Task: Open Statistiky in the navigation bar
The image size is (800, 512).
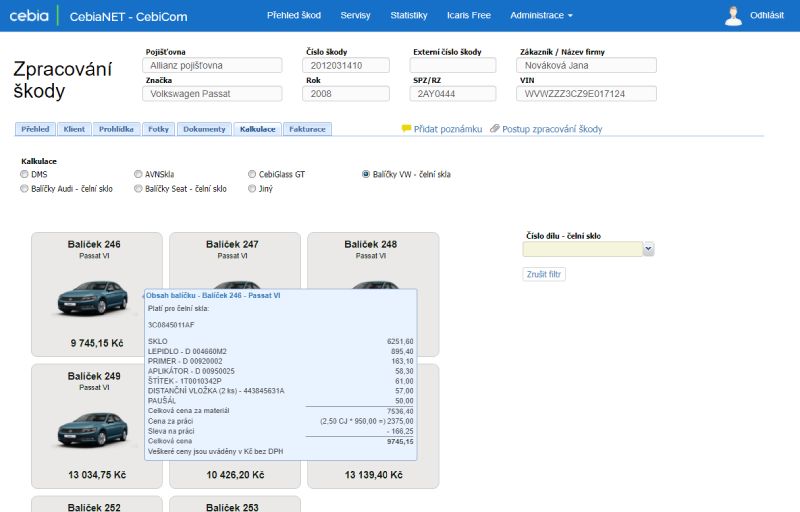Action: click(x=409, y=15)
